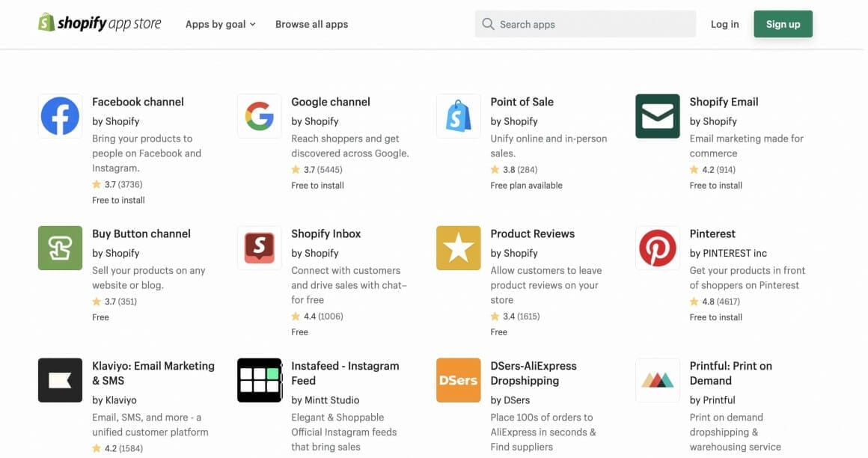Image resolution: width=868 pixels, height=458 pixels.
Task: Click the Facebook channel app icon
Action: pos(60,116)
